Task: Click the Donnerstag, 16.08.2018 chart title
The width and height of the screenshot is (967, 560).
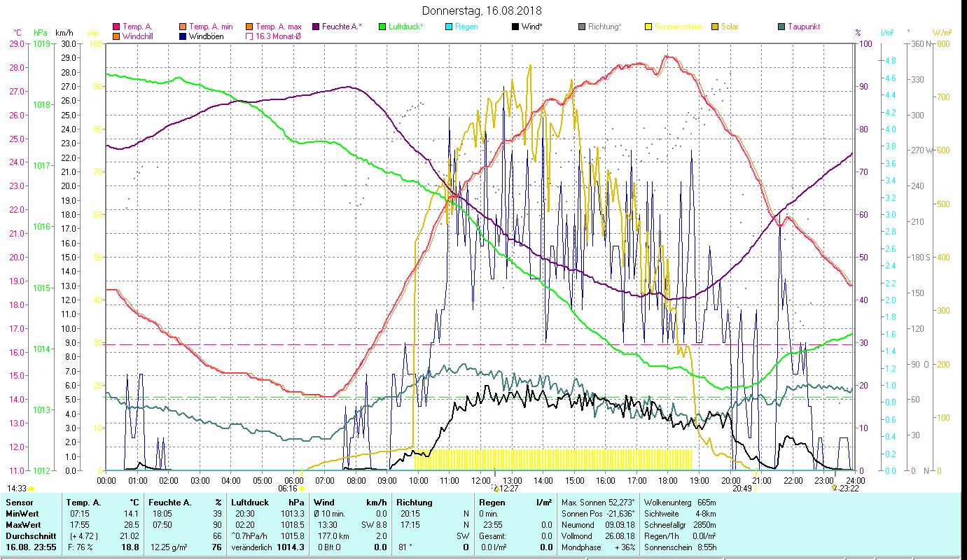Action: point(482,11)
